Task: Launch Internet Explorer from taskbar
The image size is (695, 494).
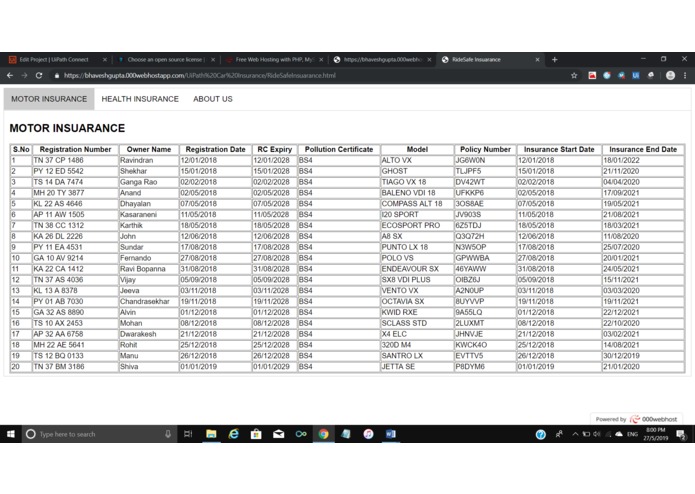Action: 234,434
